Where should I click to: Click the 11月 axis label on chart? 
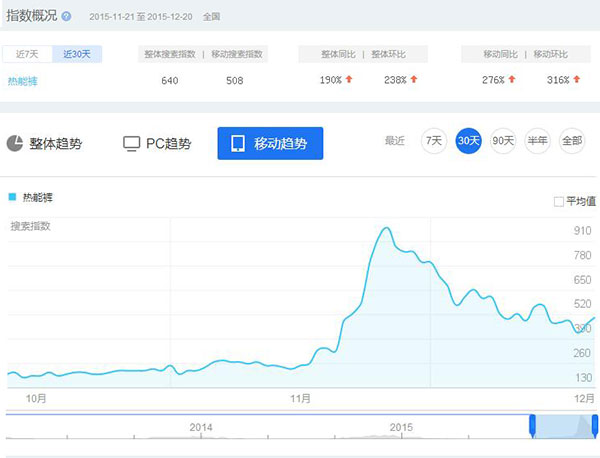300,399
